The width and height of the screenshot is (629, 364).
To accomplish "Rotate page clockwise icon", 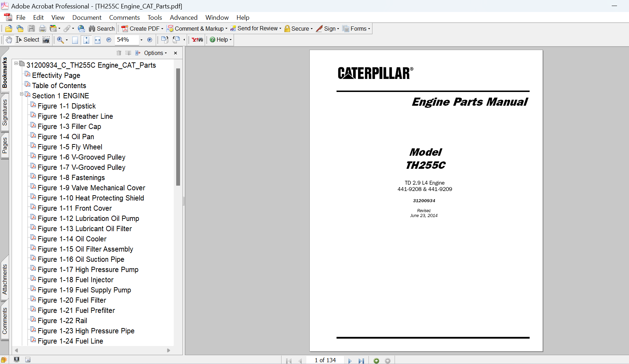I will click(165, 40).
